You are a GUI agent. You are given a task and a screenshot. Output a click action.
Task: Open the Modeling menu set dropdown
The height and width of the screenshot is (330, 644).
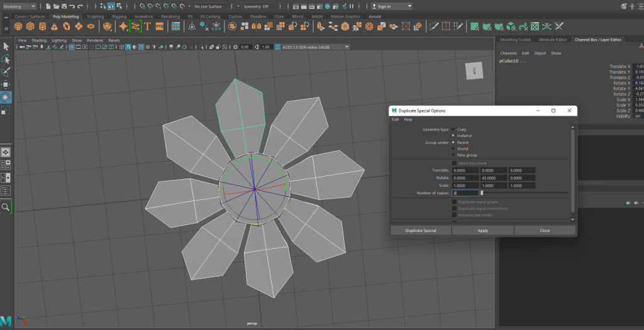(x=19, y=6)
